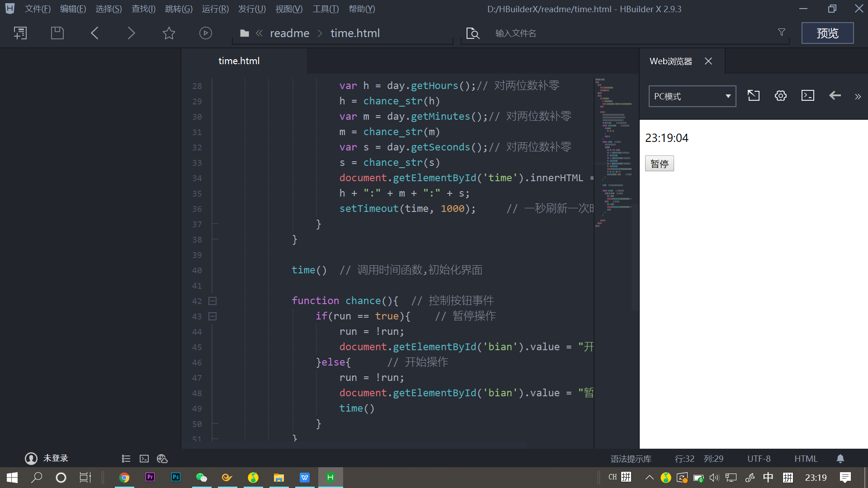Click the notification bell icon
Screen dimensions: 868x488
click(840, 459)
